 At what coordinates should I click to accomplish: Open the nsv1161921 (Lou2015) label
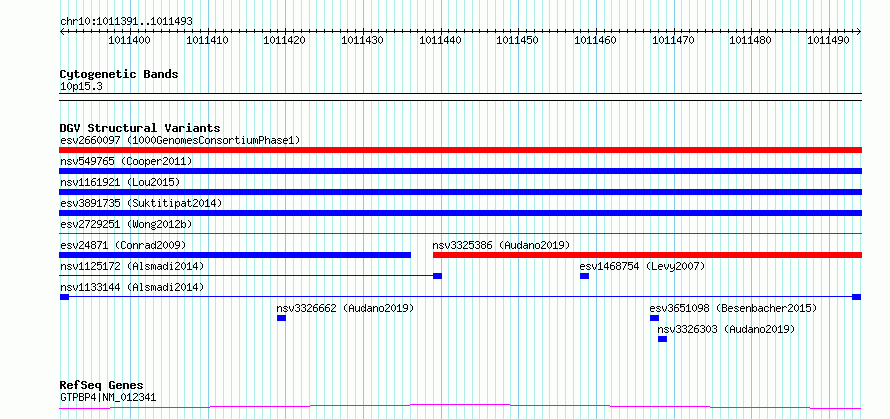click(x=120, y=182)
